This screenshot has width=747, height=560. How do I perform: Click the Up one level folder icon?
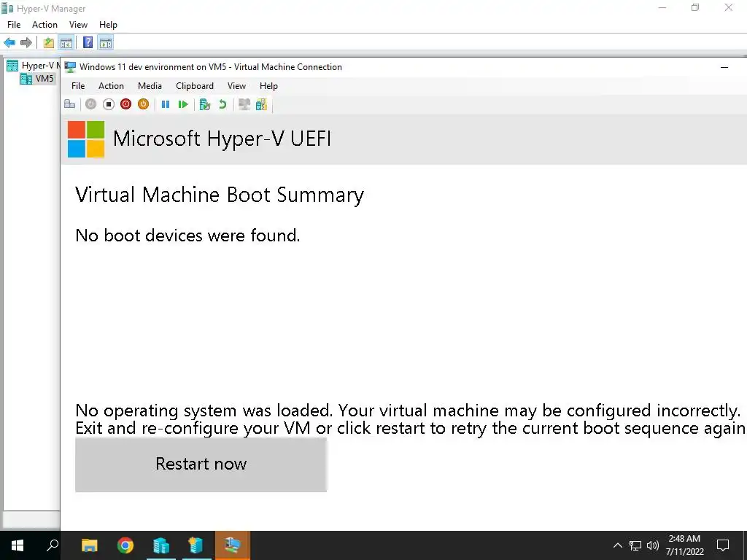(49, 43)
